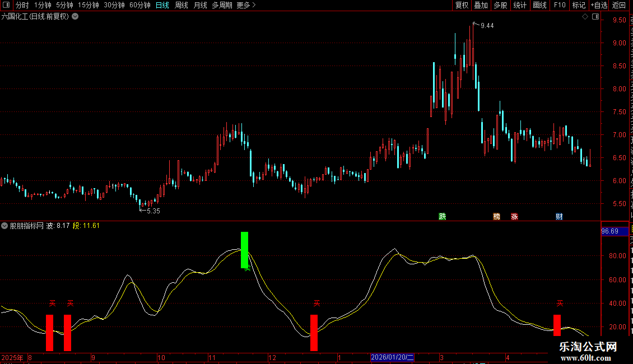The image size is (633, 364).
Task: Click the red 买 bar near month 12
Action: (x=314, y=333)
